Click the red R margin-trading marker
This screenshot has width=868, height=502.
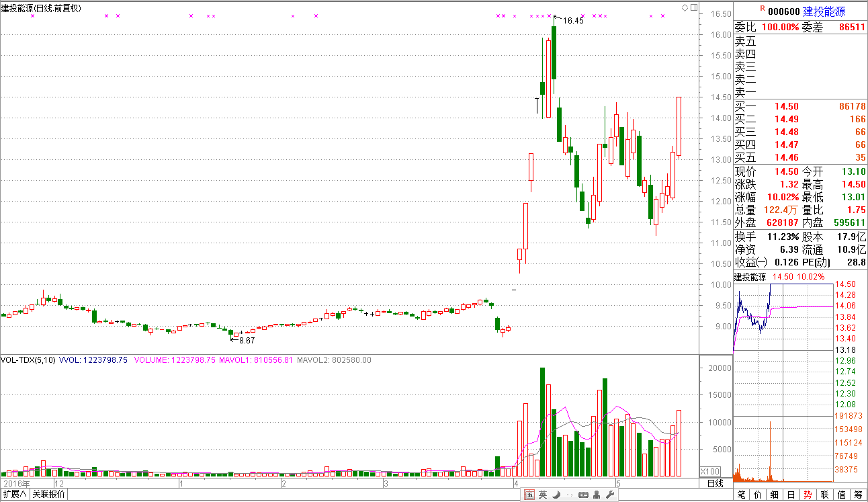point(762,9)
